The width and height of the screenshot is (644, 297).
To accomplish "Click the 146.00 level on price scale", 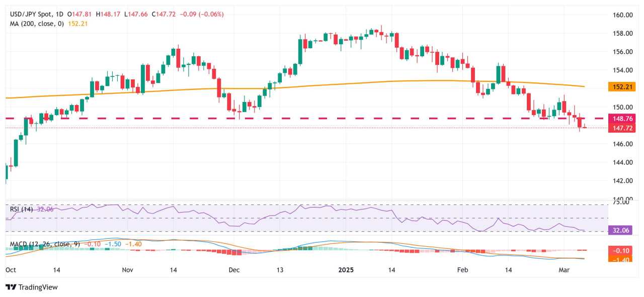I will click(622, 144).
